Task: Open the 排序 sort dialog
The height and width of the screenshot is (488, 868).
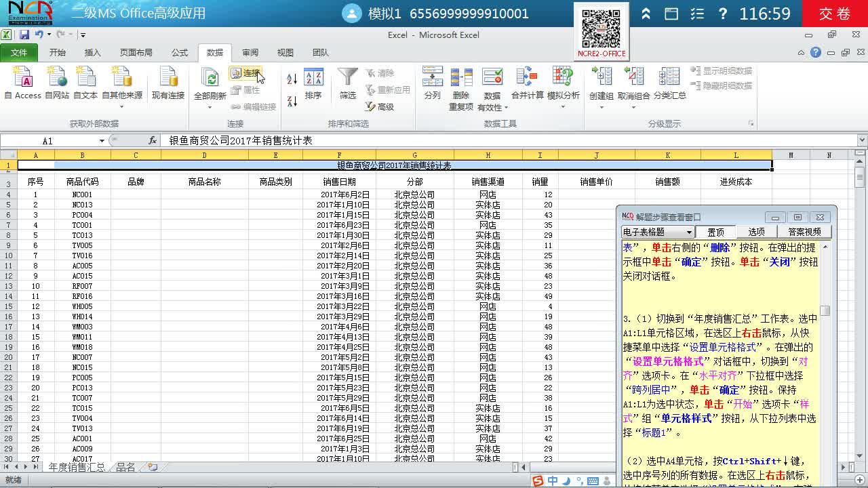Action: pyautogui.click(x=313, y=84)
